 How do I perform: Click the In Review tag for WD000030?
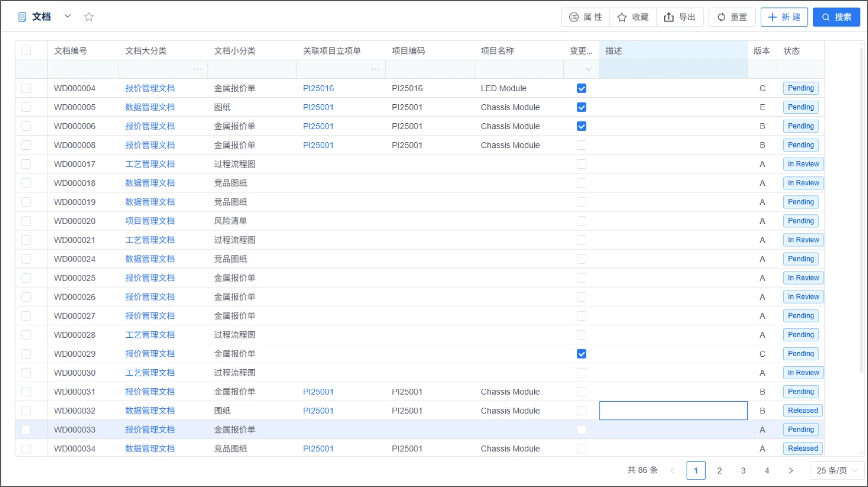[803, 373]
